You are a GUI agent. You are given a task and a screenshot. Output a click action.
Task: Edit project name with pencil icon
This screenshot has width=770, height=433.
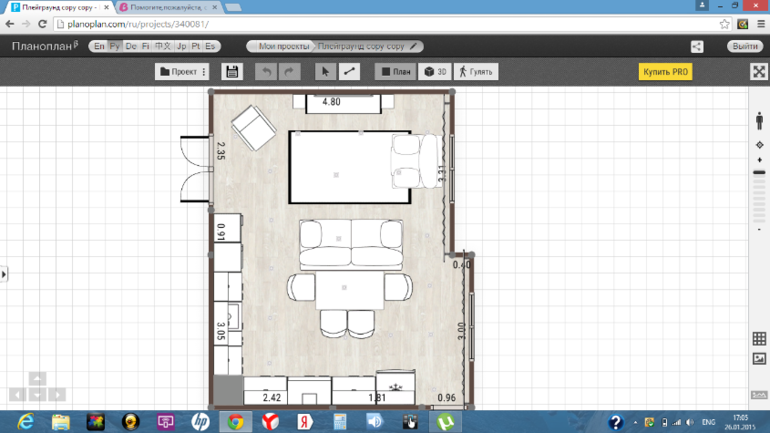[x=414, y=46]
